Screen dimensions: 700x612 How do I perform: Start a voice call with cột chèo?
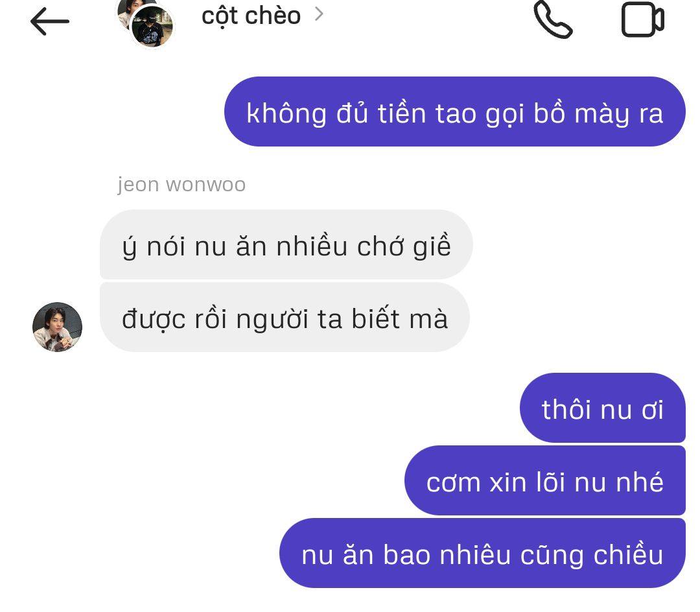553,19
